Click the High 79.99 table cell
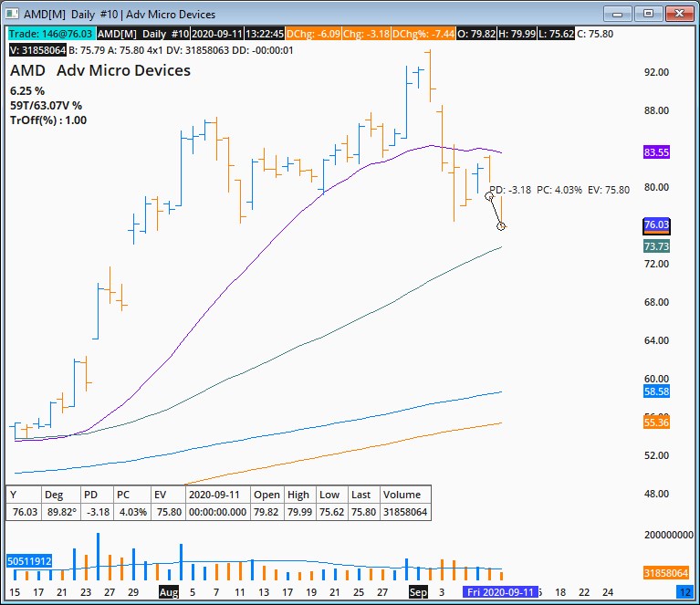Image resolution: width=700 pixels, height=605 pixels. (x=300, y=512)
